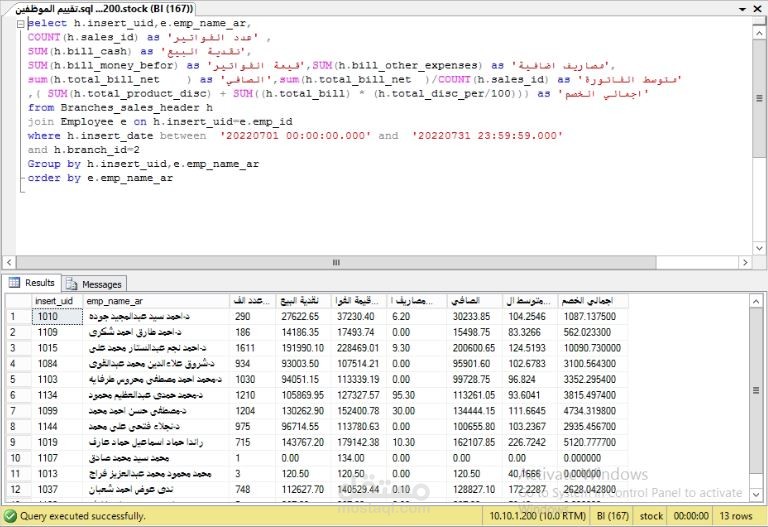Click the الصافي column header
Viewport: 768px width, 527px height.
click(474, 301)
